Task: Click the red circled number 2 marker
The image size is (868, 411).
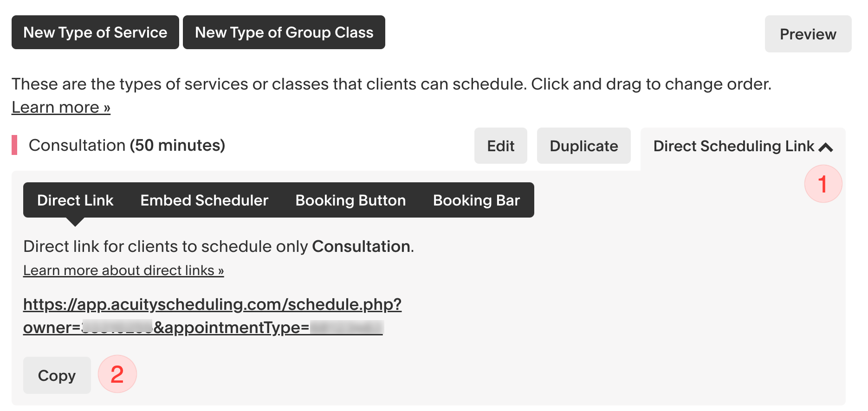Action: [x=117, y=374]
